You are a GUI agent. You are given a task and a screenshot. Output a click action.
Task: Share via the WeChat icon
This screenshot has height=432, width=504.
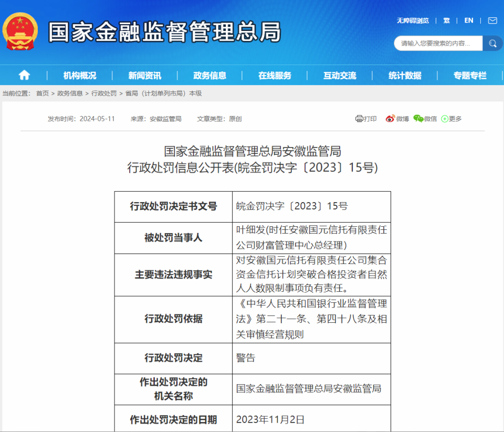tap(418, 119)
